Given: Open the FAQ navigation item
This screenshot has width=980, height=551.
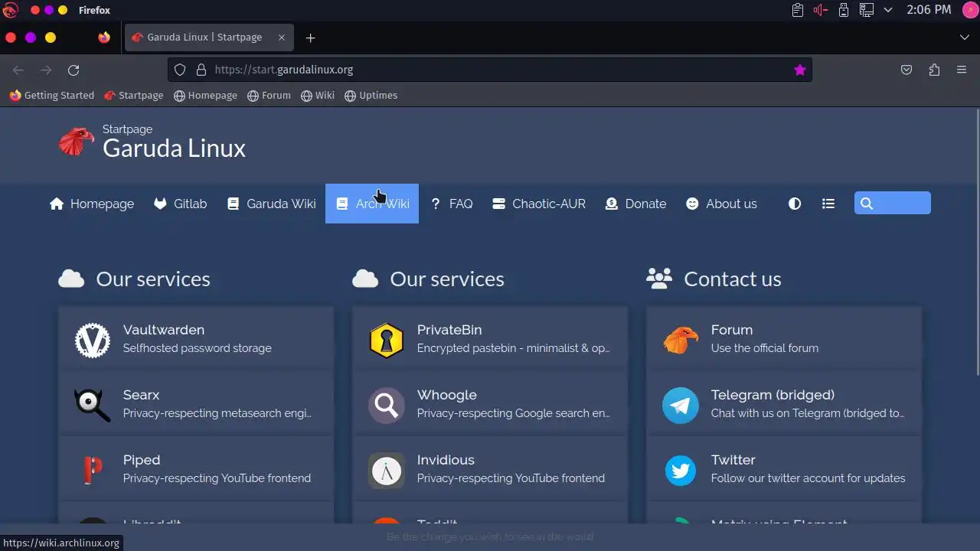Looking at the screenshot, I should [x=452, y=204].
